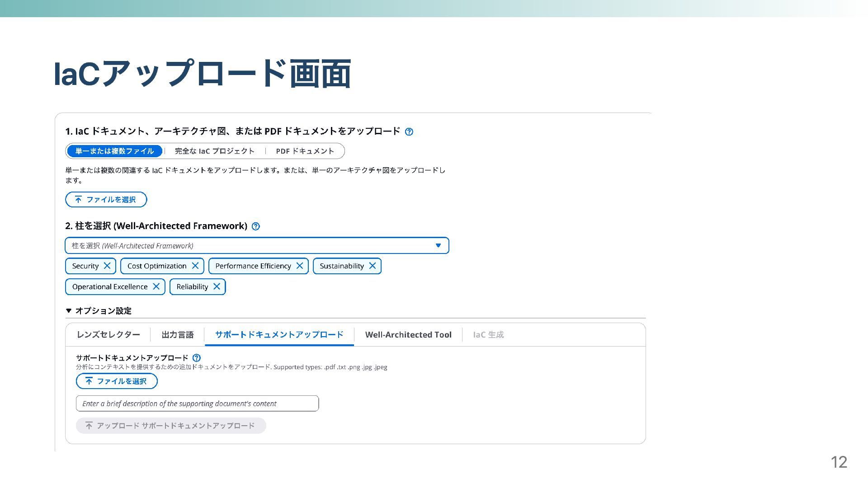The image size is (868, 488).
Task: Open the レンズセレクター tab
Action: 108,335
